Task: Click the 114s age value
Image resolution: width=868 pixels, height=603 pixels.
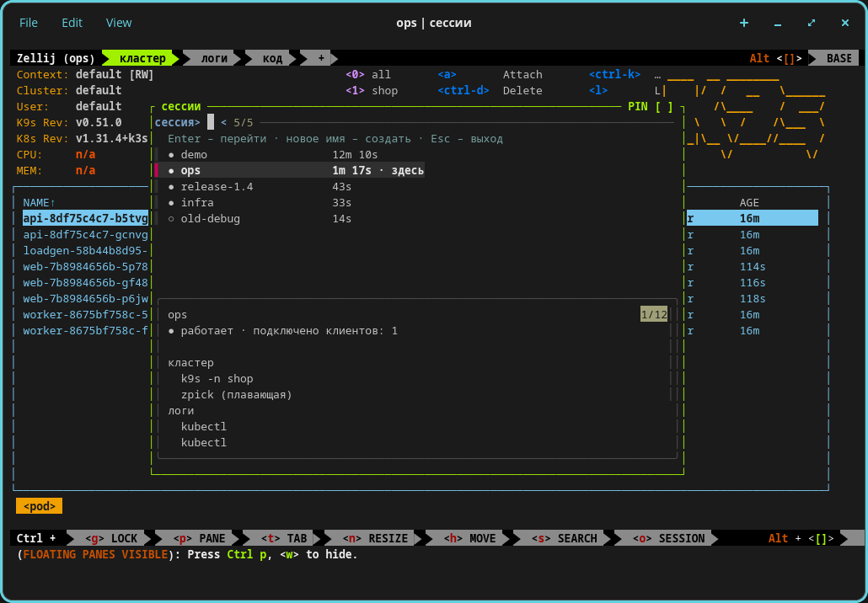Action: pyautogui.click(x=753, y=267)
